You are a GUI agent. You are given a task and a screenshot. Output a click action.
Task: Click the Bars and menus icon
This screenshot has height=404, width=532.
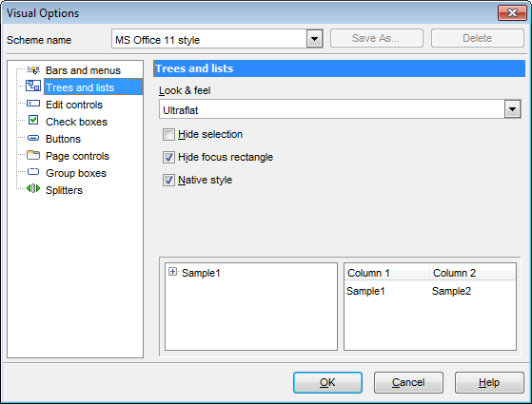tap(33, 70)
